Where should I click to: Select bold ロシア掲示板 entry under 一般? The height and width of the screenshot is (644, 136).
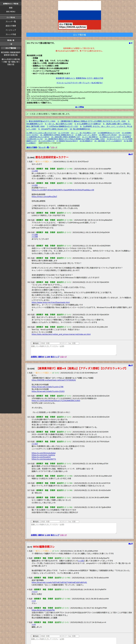pos(11,48)
